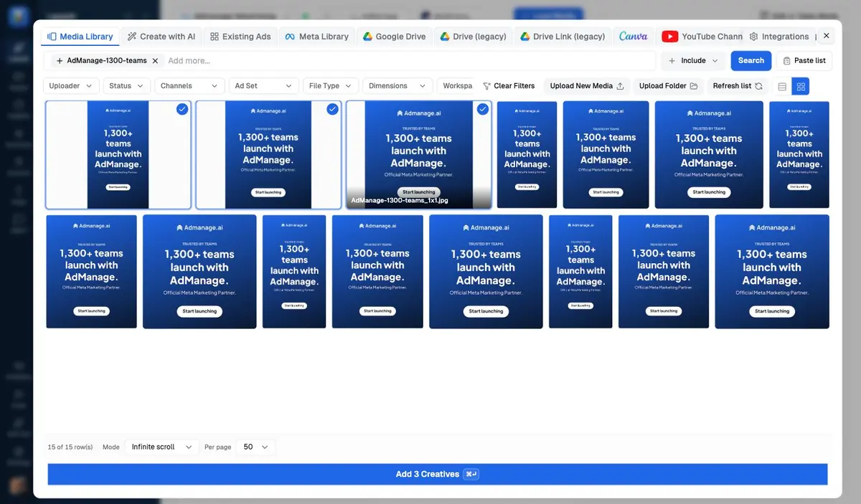
Task: Open the Include dropdown next to Search
Action: coord(693,61)
